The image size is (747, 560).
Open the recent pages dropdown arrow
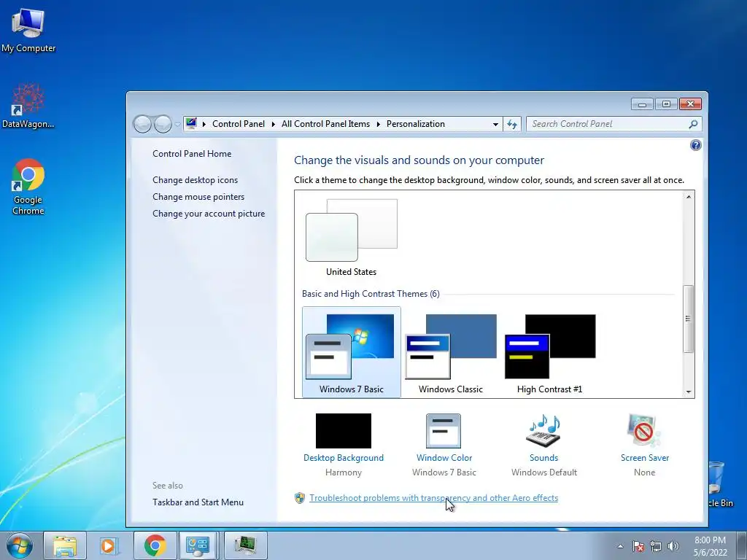point(178,124)
